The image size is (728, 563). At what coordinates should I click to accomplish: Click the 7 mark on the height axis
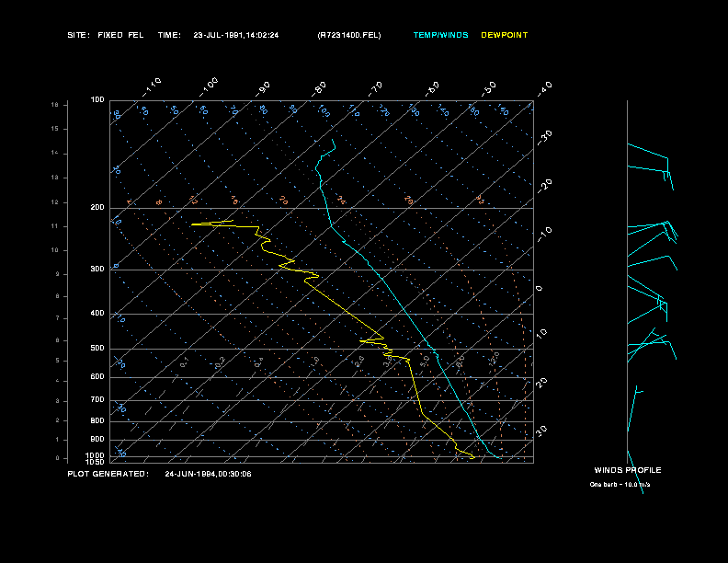pos(58,318)
